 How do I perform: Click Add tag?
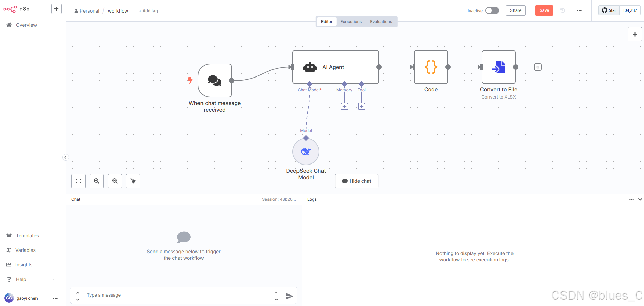click(148, 11)
